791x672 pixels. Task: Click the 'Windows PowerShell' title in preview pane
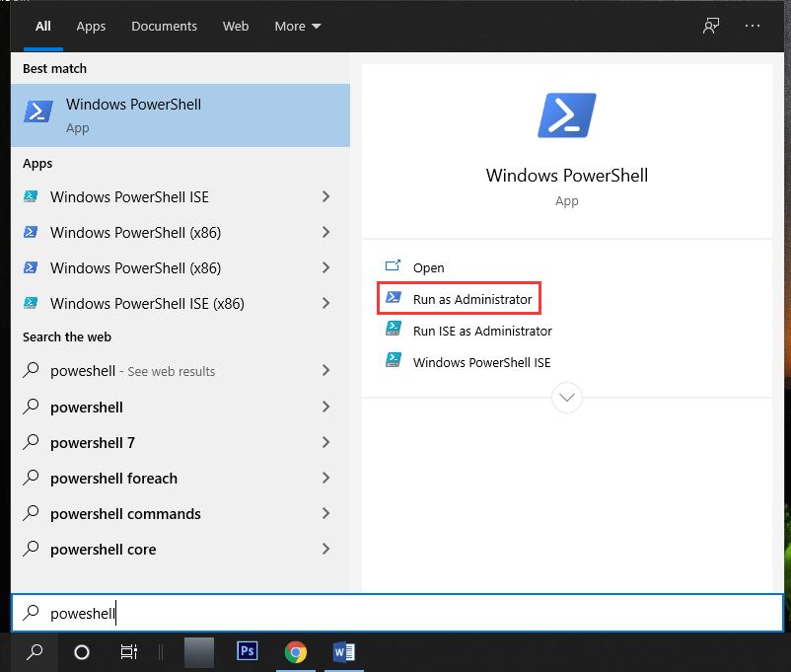pos(566,176)
